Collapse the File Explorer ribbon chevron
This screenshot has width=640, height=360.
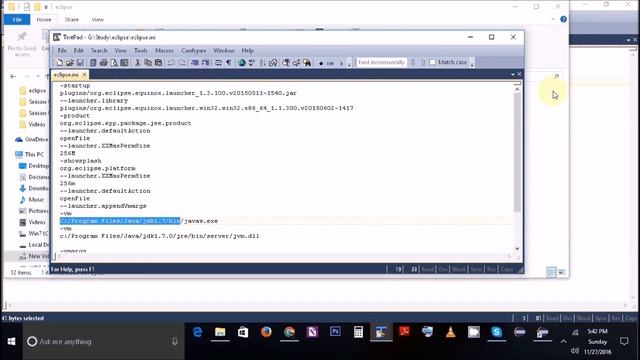pyautogui.click(x=553, y=19)
